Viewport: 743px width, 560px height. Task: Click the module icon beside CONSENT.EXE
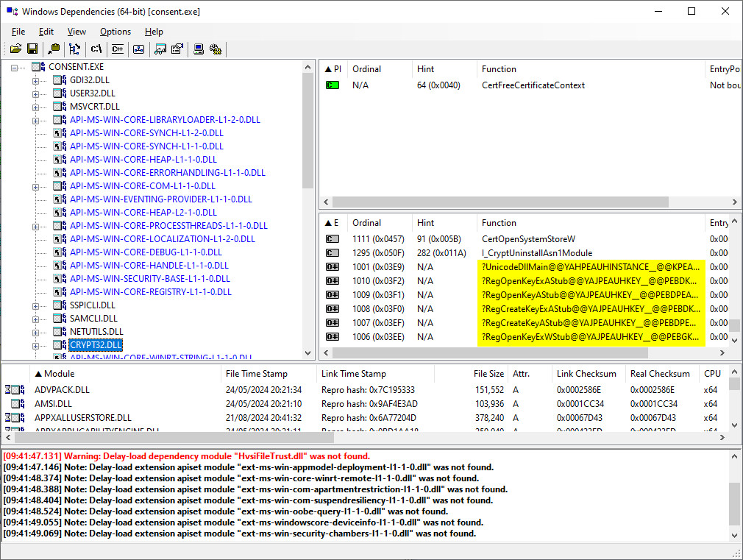(38, 67)
